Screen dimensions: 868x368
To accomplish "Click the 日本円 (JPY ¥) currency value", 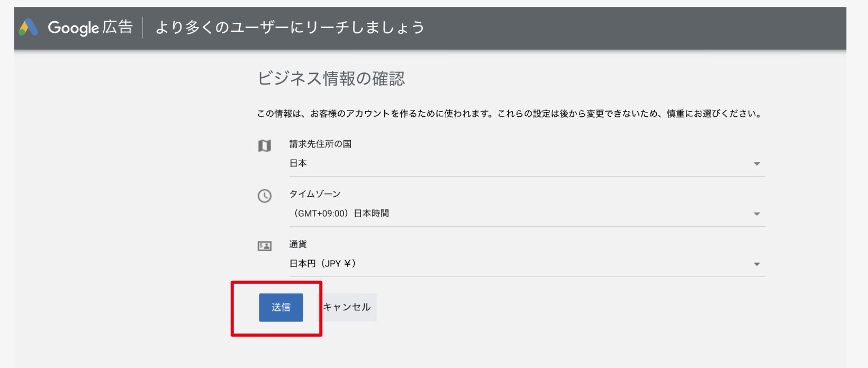I will (x=322, y=264).
